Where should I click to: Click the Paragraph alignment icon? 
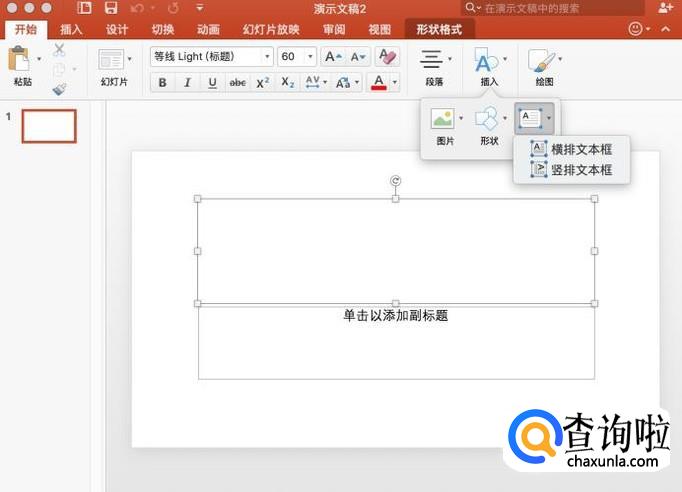(431, 60)
